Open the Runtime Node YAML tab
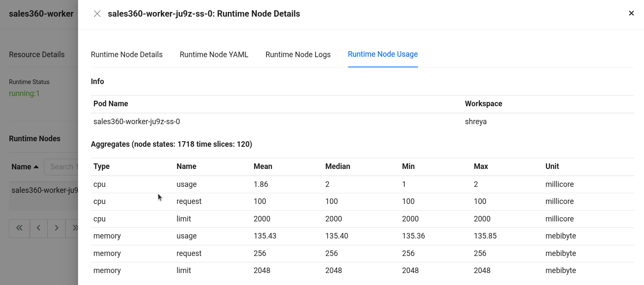 coord(214,55)
